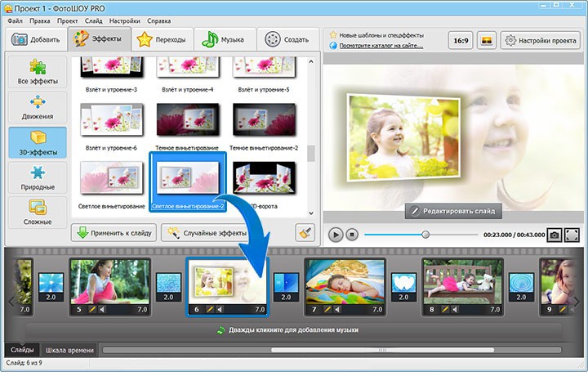Click Случайные эффекты button
The width and height of the screenshot is (588, 372).
click(x=206, y=233)
